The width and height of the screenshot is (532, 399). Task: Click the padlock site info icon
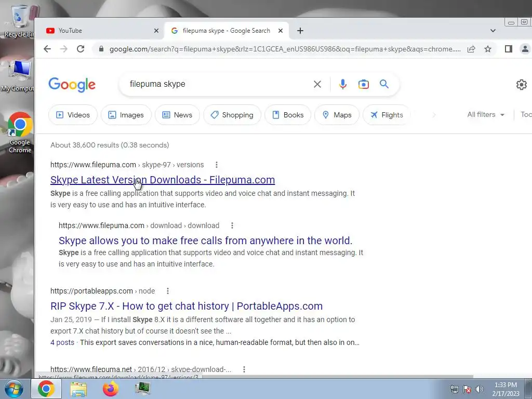coord(101,49)
